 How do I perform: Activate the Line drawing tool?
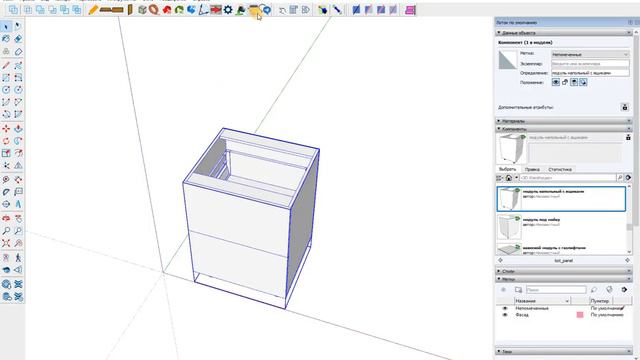[x=6, y=65]
